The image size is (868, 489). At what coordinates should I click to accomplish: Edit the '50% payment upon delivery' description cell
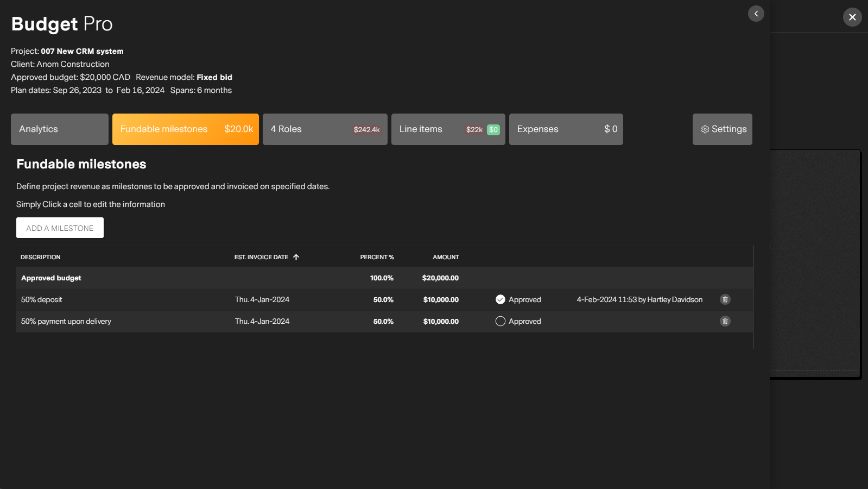click(x=66, y=321)
